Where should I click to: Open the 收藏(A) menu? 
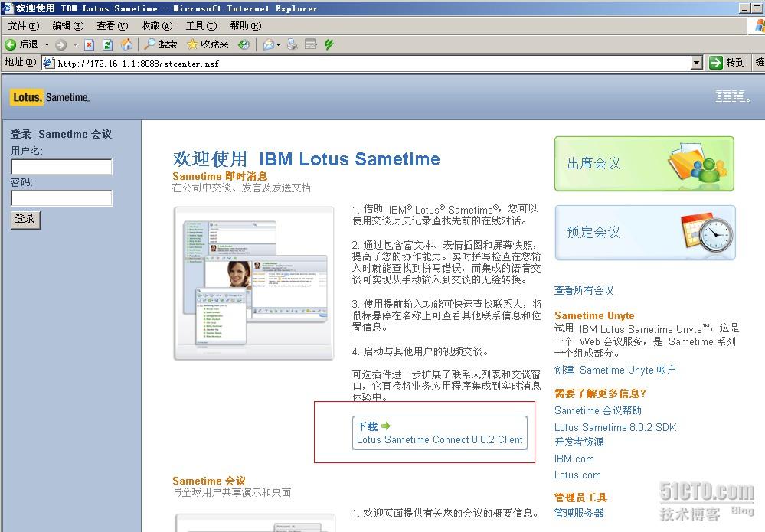[157, 26]
